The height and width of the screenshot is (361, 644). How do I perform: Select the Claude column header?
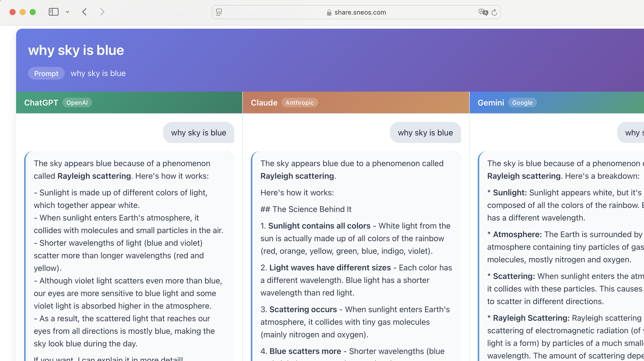356,102
